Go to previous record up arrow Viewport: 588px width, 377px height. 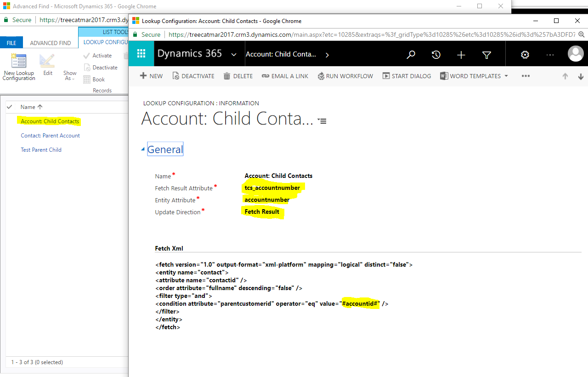click(x=565, y=76)
